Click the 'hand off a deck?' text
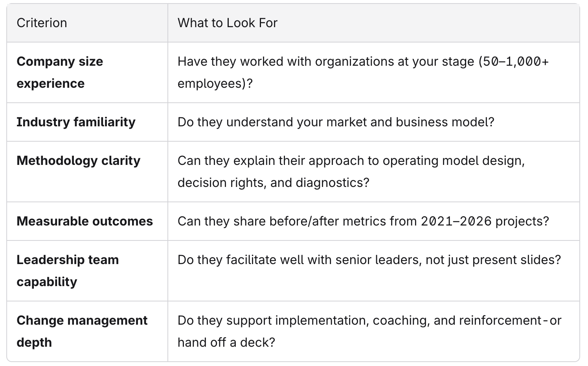Image resolution: width=588 pixels, height=366 pixels. point(226,342)
